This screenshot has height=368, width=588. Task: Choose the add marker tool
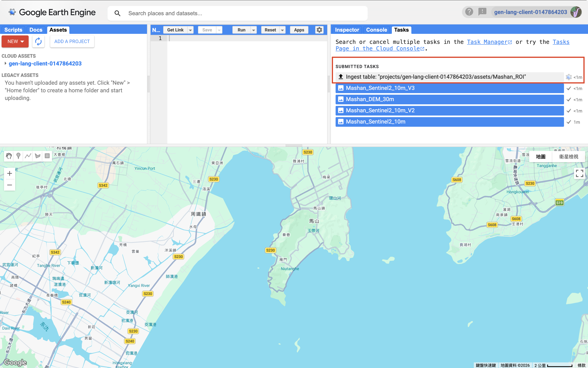18,156
